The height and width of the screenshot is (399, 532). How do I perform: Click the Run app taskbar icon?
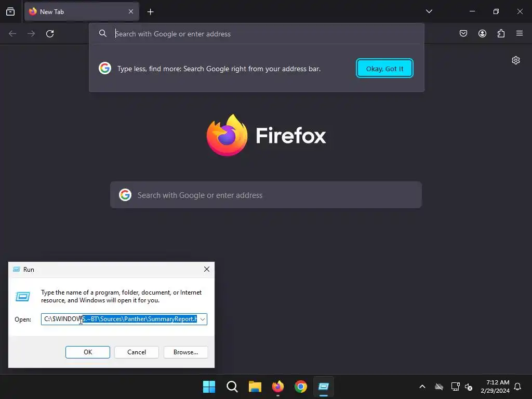point(324,387)
